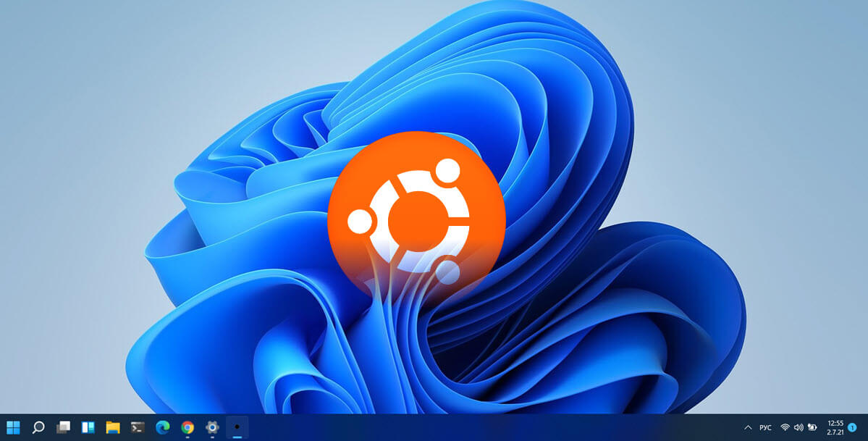Launch Microsoft Edge browser

click(x=162, y=427)
